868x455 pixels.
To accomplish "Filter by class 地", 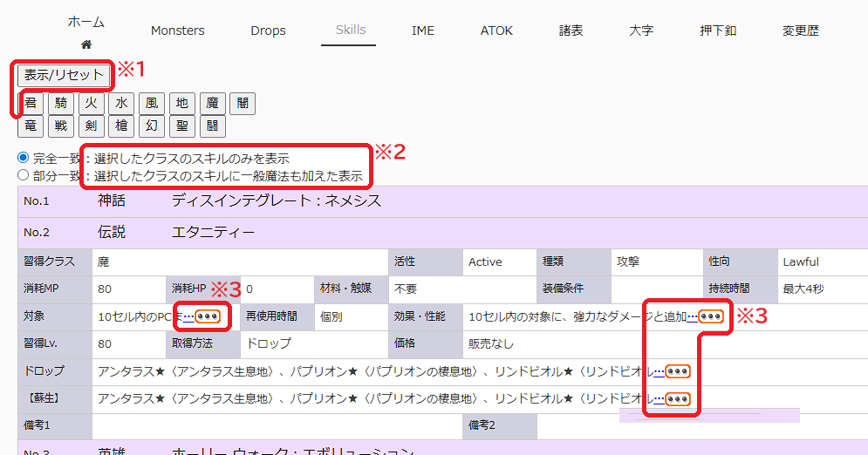I will click(x=182, y=104).
